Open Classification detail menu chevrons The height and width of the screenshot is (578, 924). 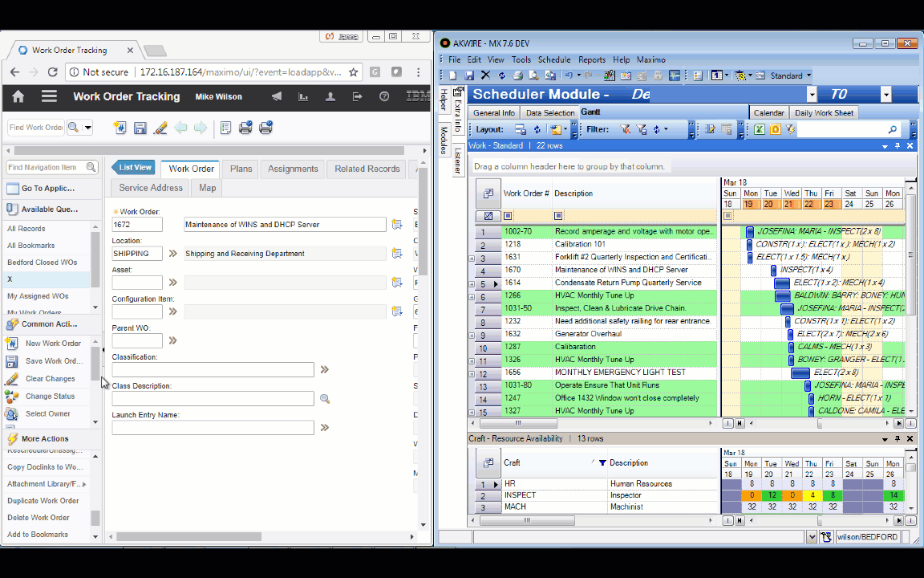pyautogui.click(x=325, y=369)
